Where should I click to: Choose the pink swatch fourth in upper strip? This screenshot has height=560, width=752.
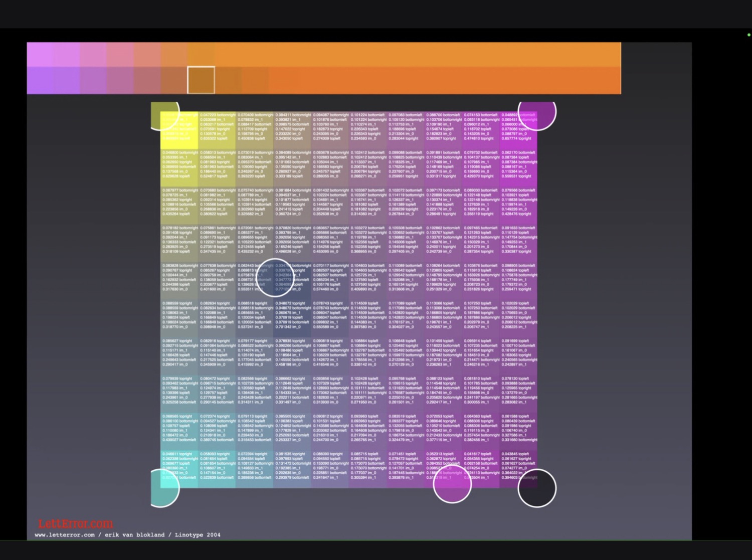click(x=120, y=55)
